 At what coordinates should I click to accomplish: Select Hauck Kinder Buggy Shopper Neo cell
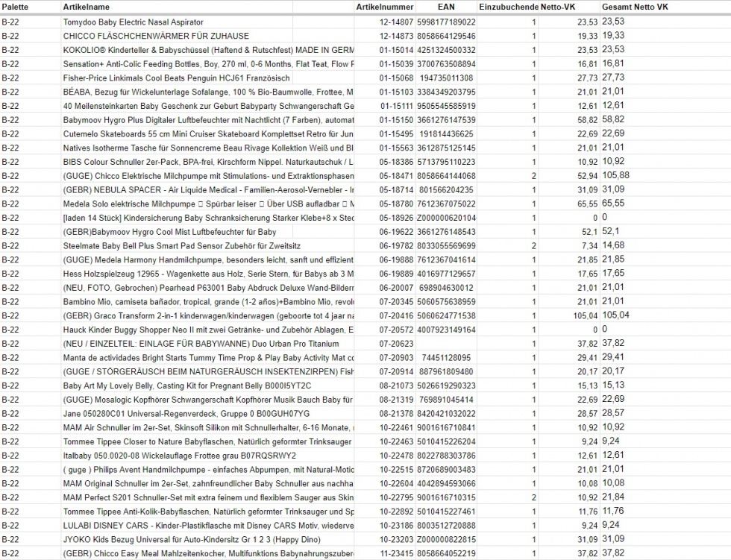coord(208,330)
